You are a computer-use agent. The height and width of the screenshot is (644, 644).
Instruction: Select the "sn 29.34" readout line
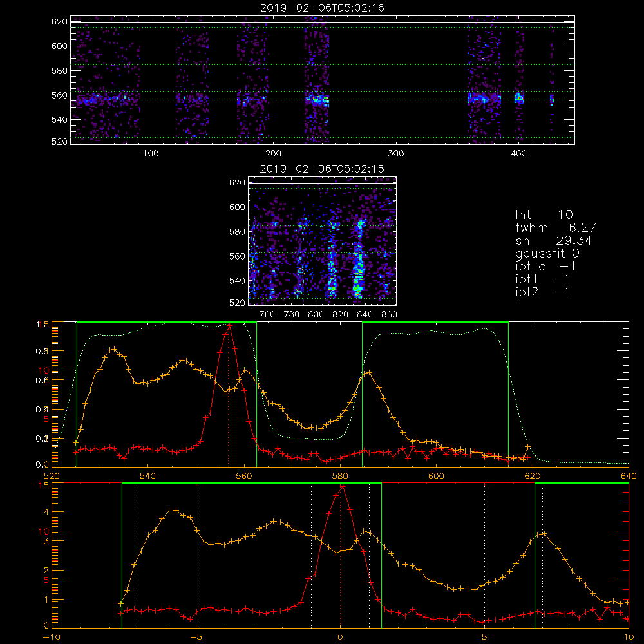553,240
